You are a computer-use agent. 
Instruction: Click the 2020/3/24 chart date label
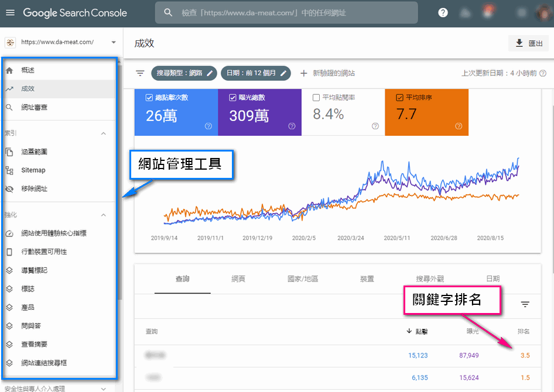(350, 238)
